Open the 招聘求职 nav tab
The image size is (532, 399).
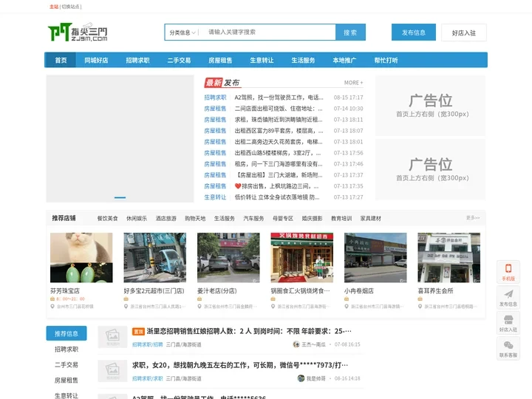tap(137, 60)
